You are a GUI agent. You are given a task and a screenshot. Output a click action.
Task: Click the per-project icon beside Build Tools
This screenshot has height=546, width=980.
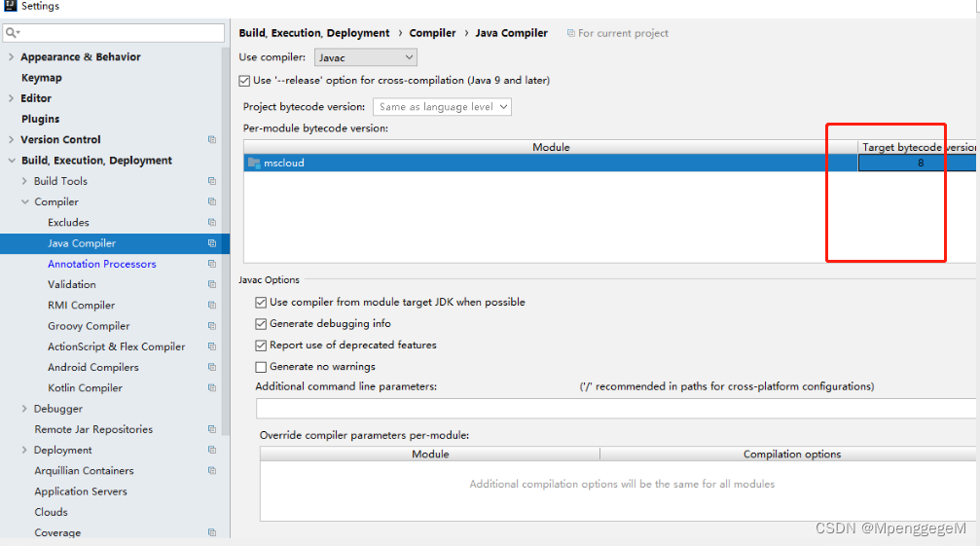(x=212, y=181)
